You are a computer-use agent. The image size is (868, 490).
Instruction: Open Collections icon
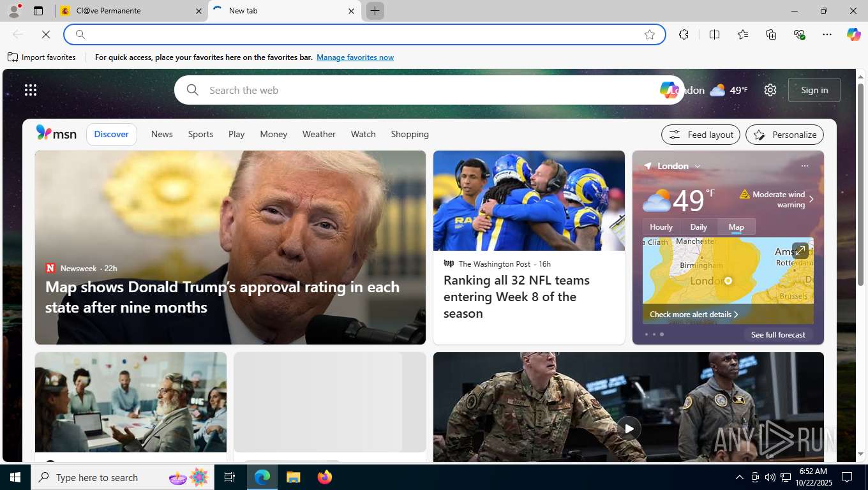(771, 34)
